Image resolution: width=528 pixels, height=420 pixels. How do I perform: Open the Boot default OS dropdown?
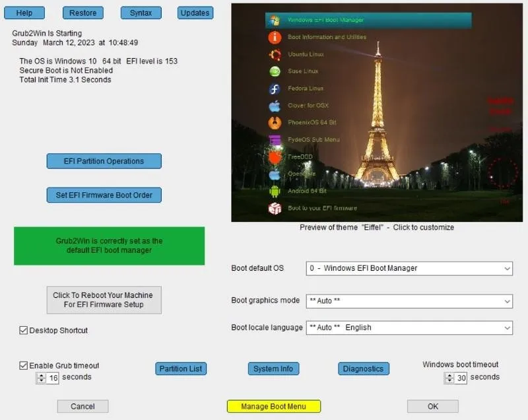pyautogui.click(x=409, y=268)
